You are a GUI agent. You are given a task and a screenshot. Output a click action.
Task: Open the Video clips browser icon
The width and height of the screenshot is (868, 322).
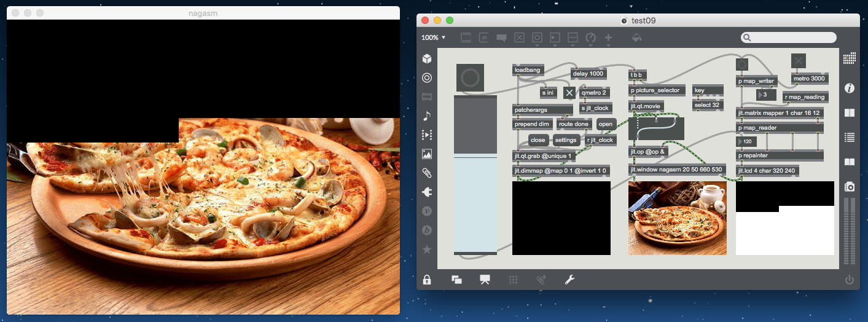click(427, 135)
